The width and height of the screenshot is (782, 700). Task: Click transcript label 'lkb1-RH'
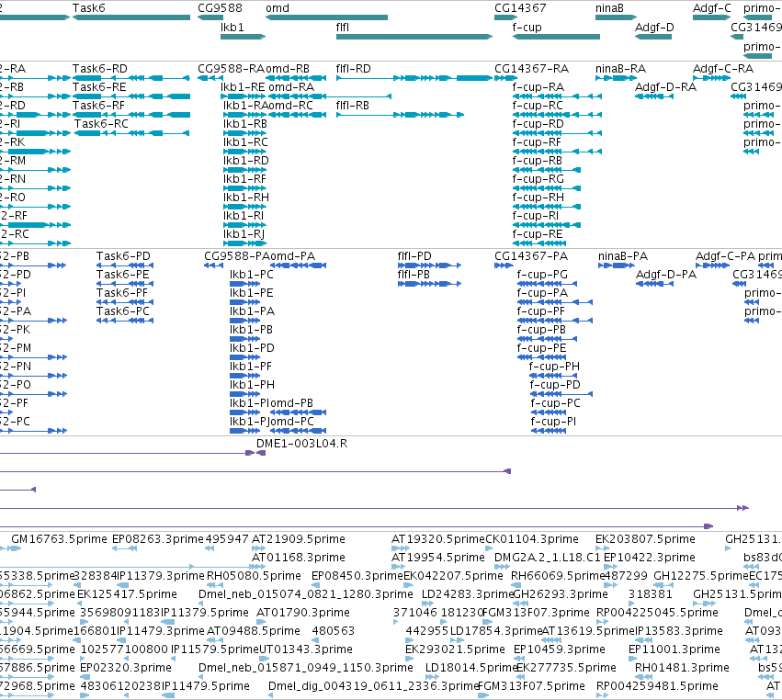[246, 197]
